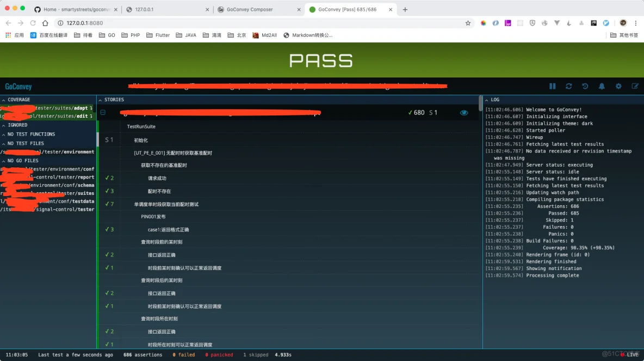Open the 百度在线翻译 bookmark
The height and width of the screenshot is (361, 644).
point(49,35)
